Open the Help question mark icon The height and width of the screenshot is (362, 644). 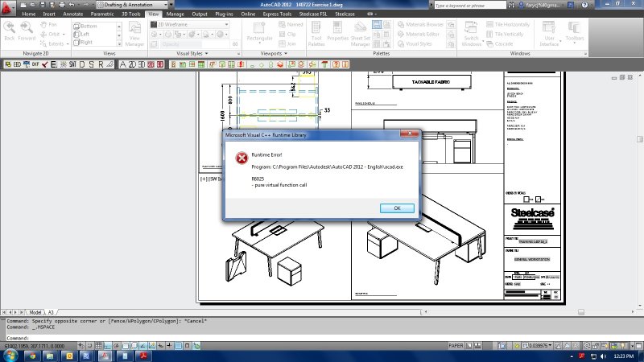pos(584,5)
